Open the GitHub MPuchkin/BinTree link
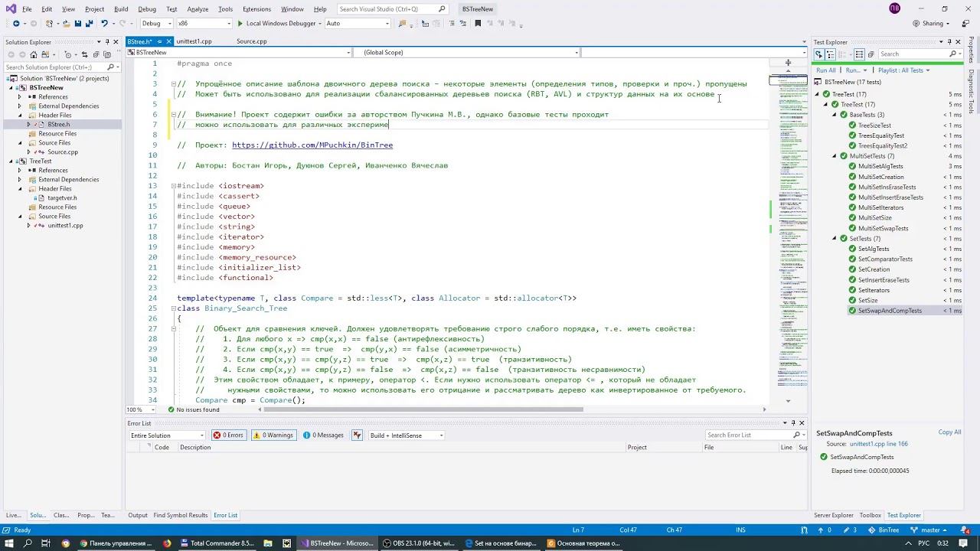The image size is (980, 551). point(312,145)
